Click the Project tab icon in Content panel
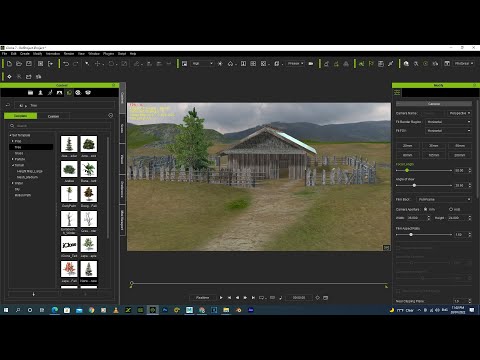Viewport: 480px width, 360px height. click(30, 93)
